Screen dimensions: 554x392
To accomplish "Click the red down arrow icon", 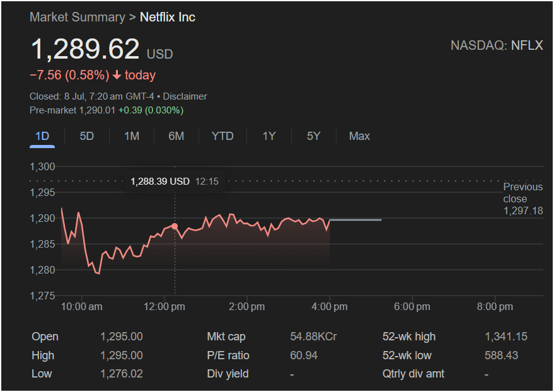I will 117,75.
